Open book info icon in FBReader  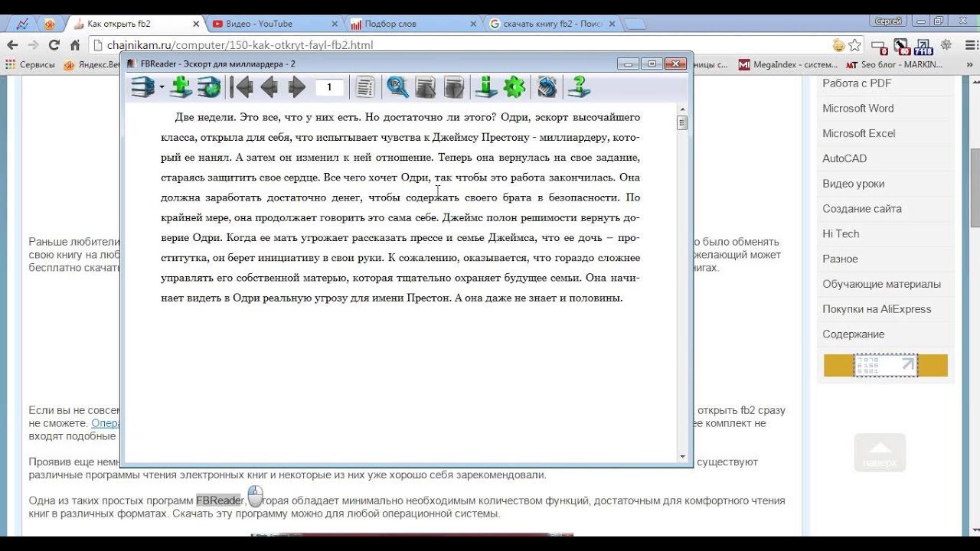pyautogui.click(x=485, y=87)
